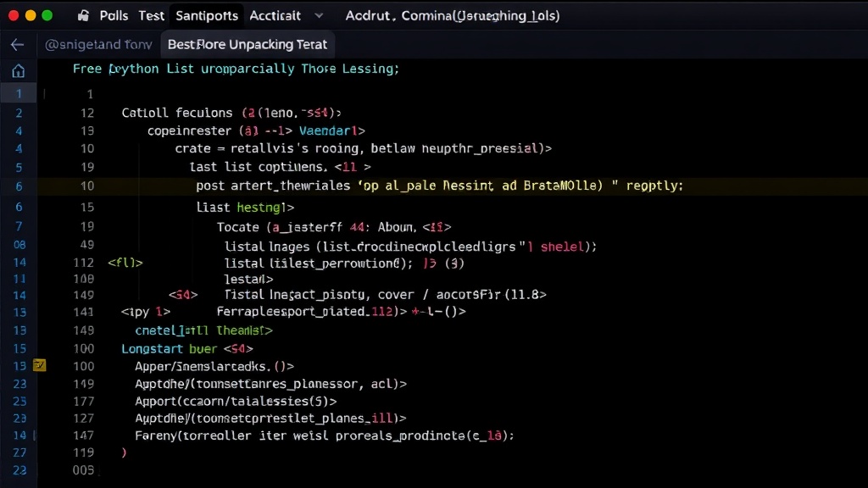Screen dimensions: 868x488
Task: Click inner line number 112
Action: tap(84, 263)
